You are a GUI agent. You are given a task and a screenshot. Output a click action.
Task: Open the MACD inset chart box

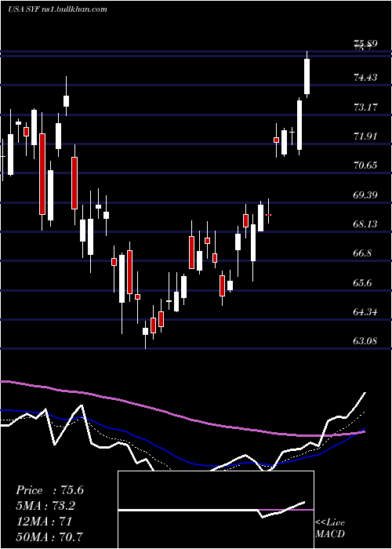coord(216,510)
